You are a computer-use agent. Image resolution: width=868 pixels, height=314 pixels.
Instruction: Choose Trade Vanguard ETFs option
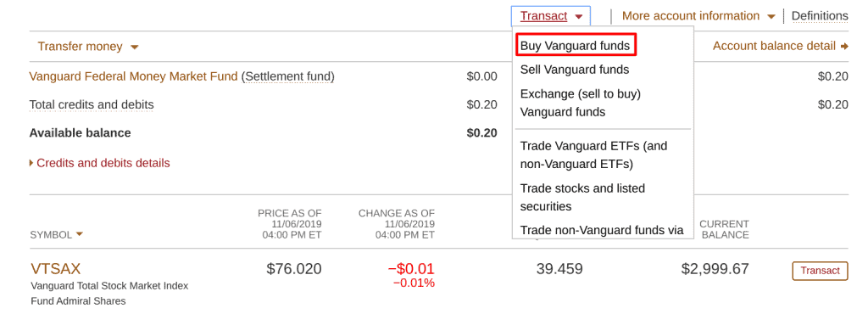[594, 155]
